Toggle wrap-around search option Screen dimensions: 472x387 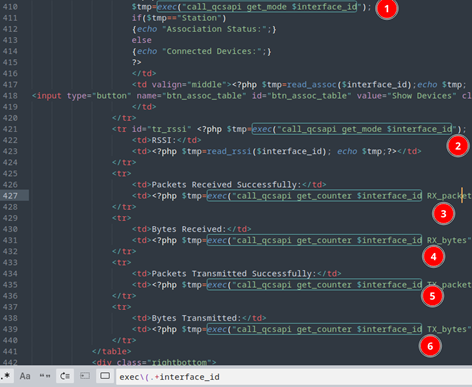pos(65,376)
